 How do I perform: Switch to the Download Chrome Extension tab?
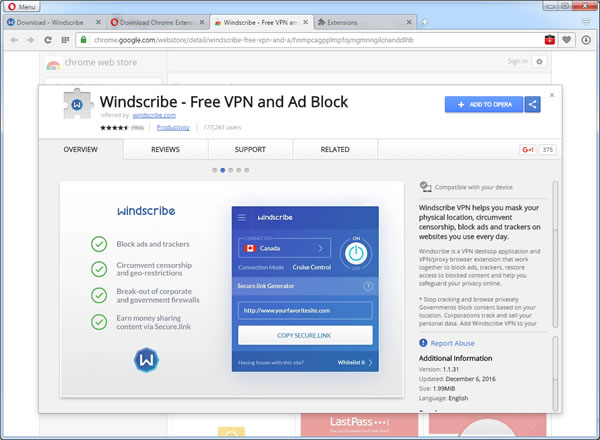tap(156, 23)
